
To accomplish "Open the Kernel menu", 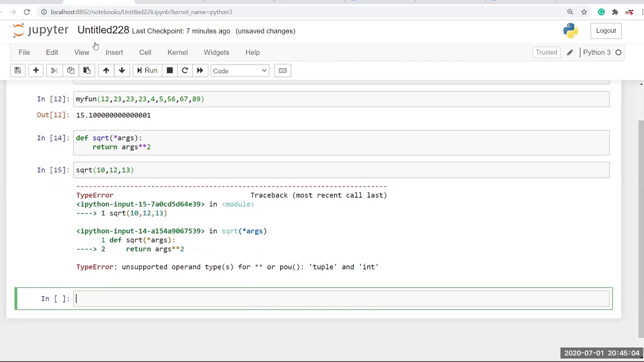I will pyautogui.click(x=178, y=52).
